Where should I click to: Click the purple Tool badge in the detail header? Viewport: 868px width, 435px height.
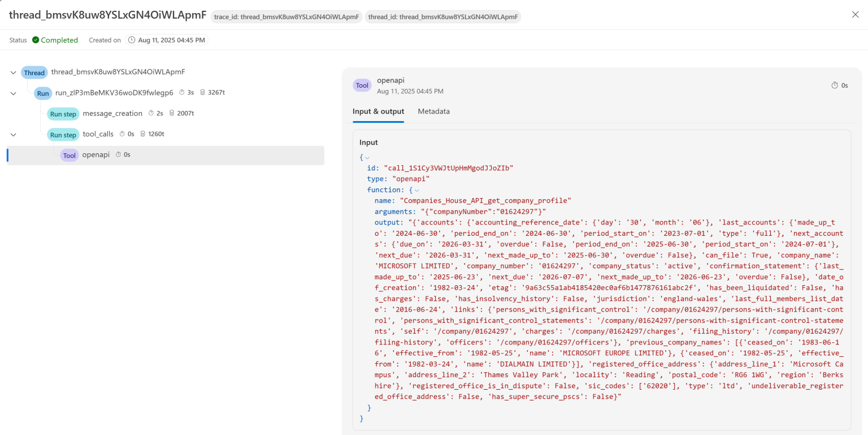tap(362, 85)
